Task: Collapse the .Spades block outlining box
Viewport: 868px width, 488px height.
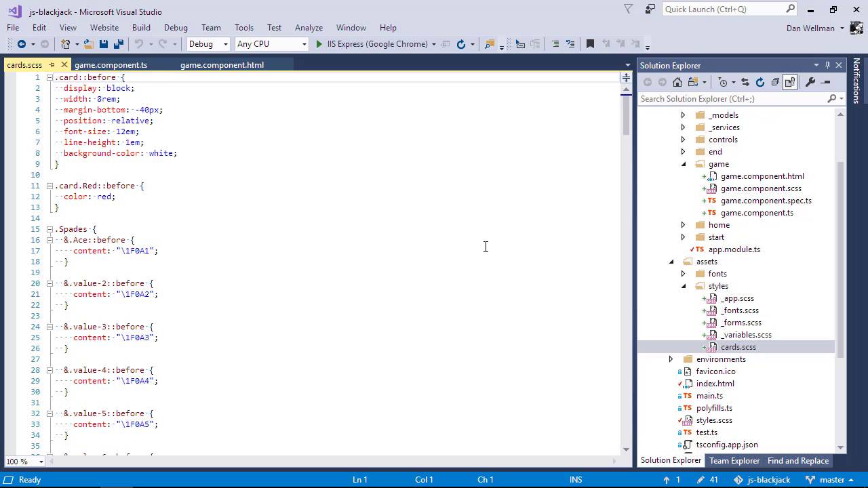Action: (x=50, y=229)
